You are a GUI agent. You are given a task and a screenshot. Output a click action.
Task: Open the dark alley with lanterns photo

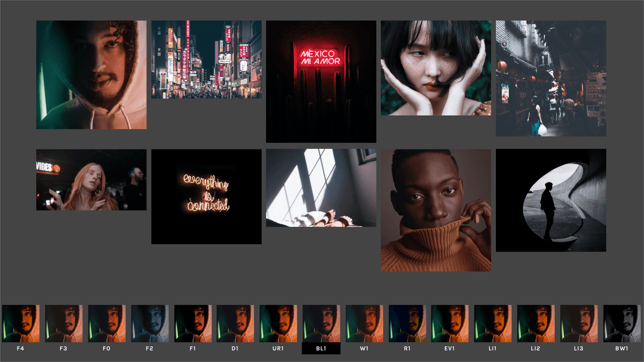551,78
